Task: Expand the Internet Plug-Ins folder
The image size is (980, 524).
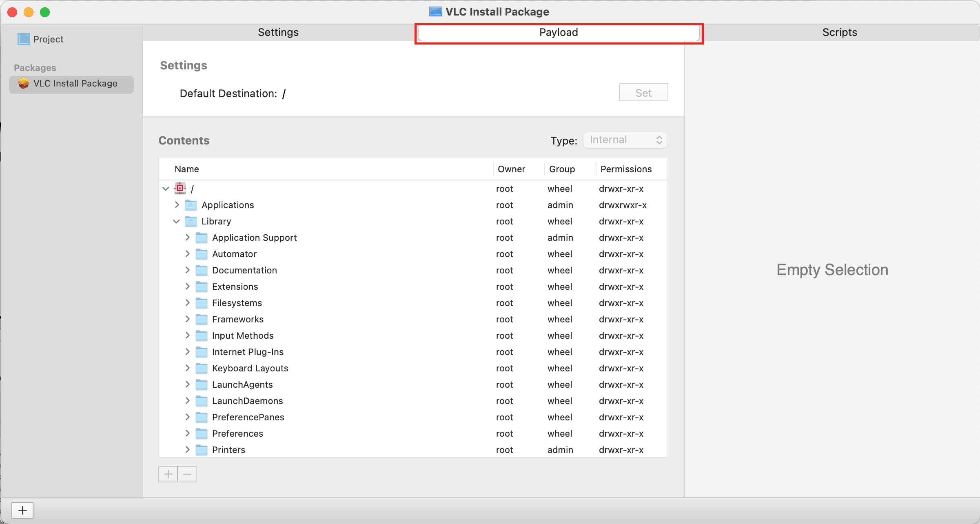Action: tap(187, 351)
